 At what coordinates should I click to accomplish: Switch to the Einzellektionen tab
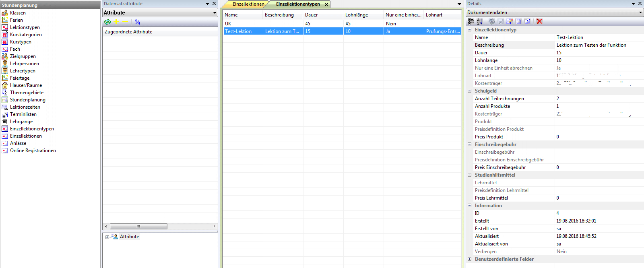[248, 4]
